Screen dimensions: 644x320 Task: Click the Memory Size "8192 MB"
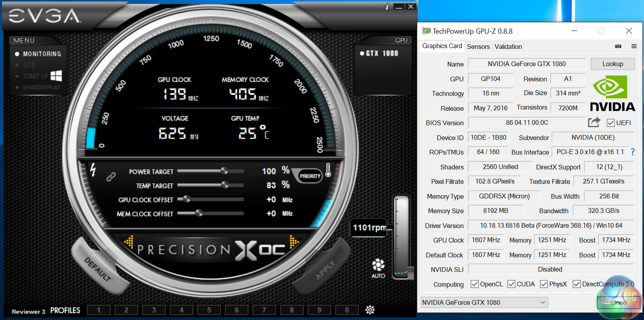(496, 210)
